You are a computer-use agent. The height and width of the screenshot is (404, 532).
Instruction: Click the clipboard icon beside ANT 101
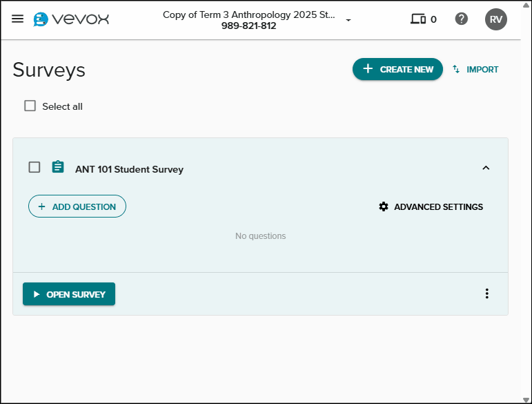58,167
